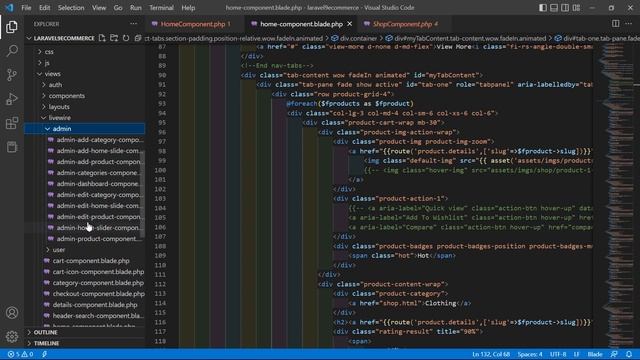Open admin-product-component file
The height and width of the screenshot is (360, 640).
[x=84, y=239]
